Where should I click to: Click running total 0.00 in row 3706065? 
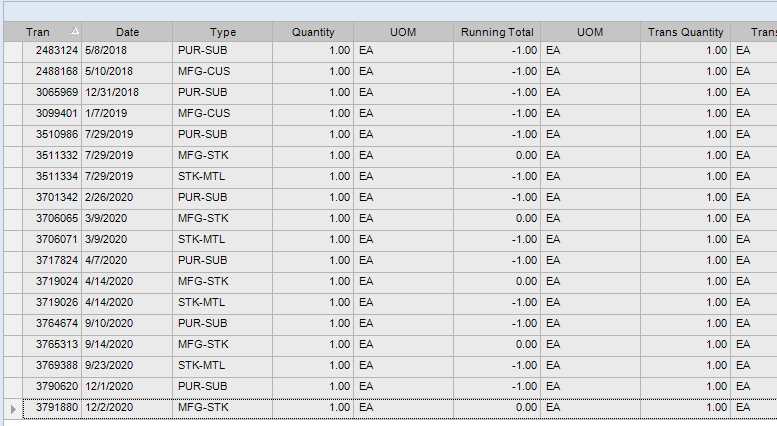(526, 218)
